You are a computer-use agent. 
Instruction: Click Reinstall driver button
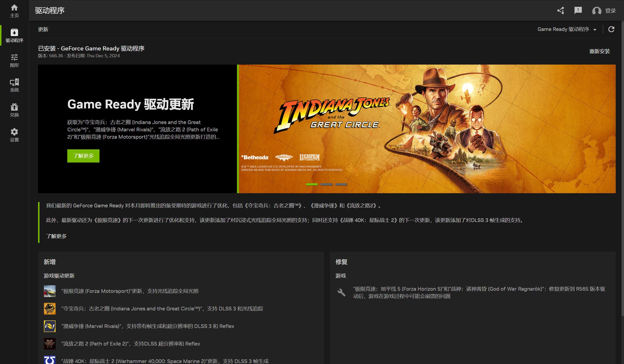(x=599, y=51)
